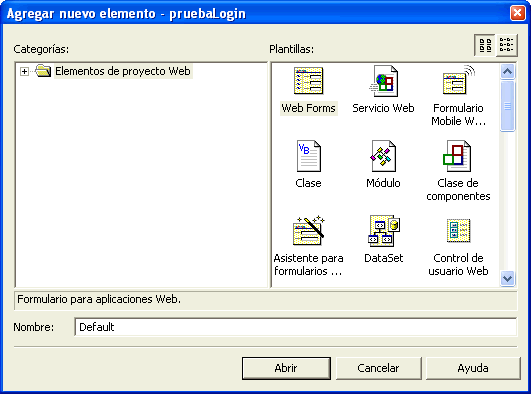Screen dimensions: 531x394
Task: Click the Web Forms label text
Action: tap(309, 108)
